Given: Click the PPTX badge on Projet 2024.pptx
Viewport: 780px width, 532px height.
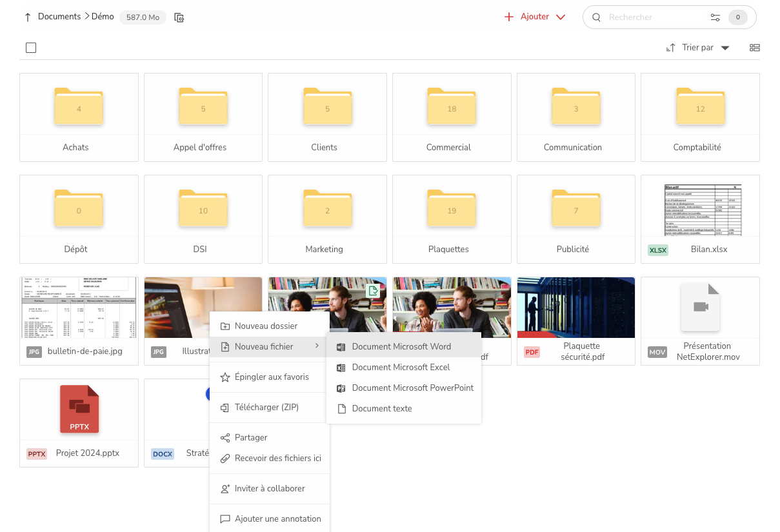Looking at the screenshot, I should 37,453.
